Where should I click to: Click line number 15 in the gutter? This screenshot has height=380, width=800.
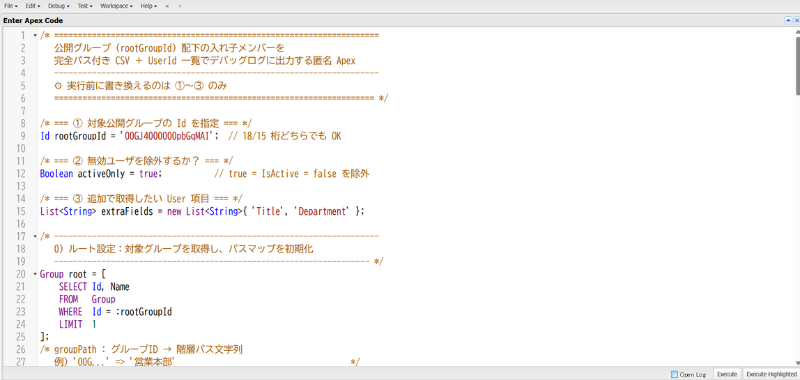point(20,212)
